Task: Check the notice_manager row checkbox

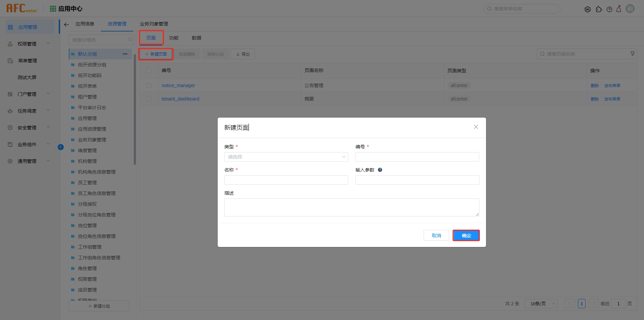Action: [x=149, y=85]
